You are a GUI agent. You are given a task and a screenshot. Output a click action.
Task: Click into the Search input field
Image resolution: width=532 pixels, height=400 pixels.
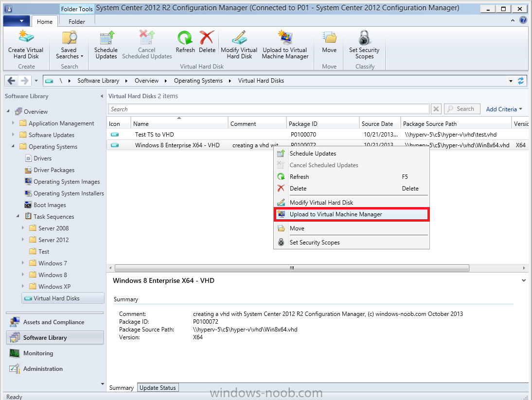tap(269, 109)
